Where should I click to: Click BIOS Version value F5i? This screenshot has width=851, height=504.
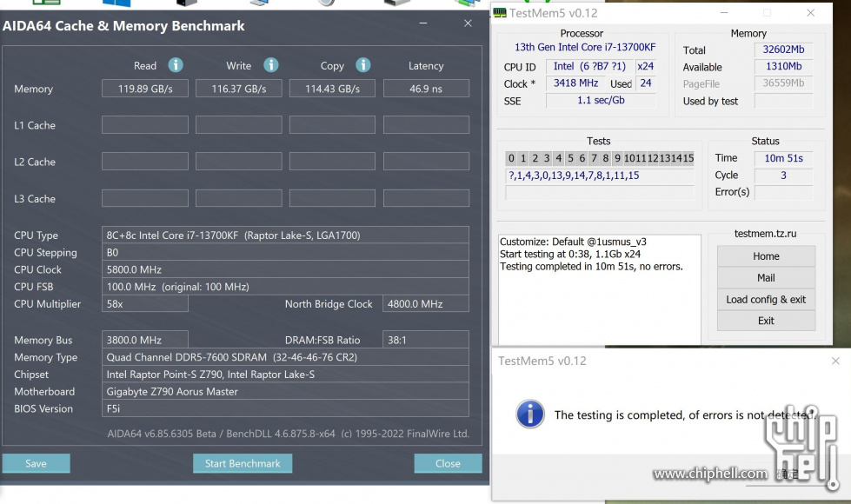point(285,408)
